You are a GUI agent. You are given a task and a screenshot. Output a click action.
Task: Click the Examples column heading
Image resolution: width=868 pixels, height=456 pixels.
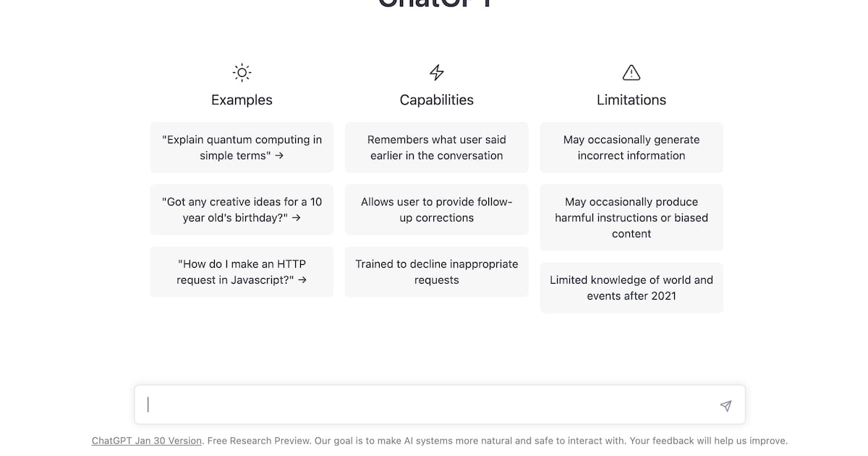tap(242, 100)
